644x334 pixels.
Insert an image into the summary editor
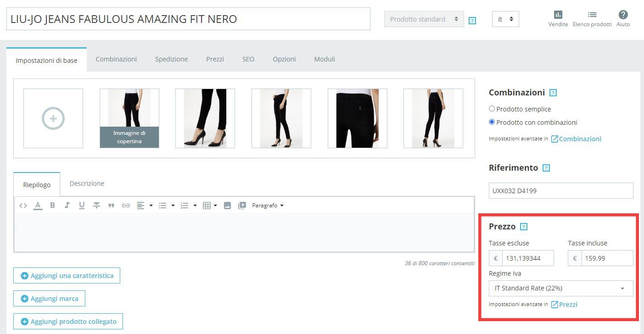pyautogui.click(x=227, y=206)
